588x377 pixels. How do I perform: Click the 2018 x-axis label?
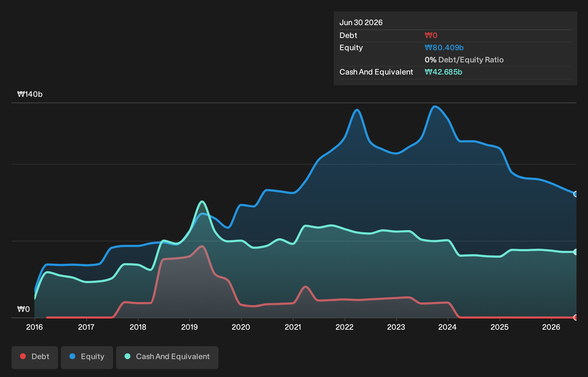tap(138, 327)
